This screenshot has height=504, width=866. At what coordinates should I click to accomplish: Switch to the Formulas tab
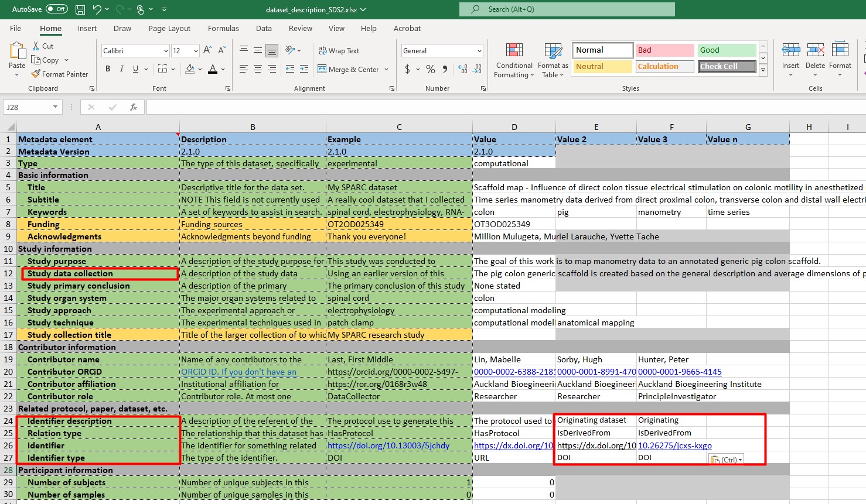coord(223,28)
